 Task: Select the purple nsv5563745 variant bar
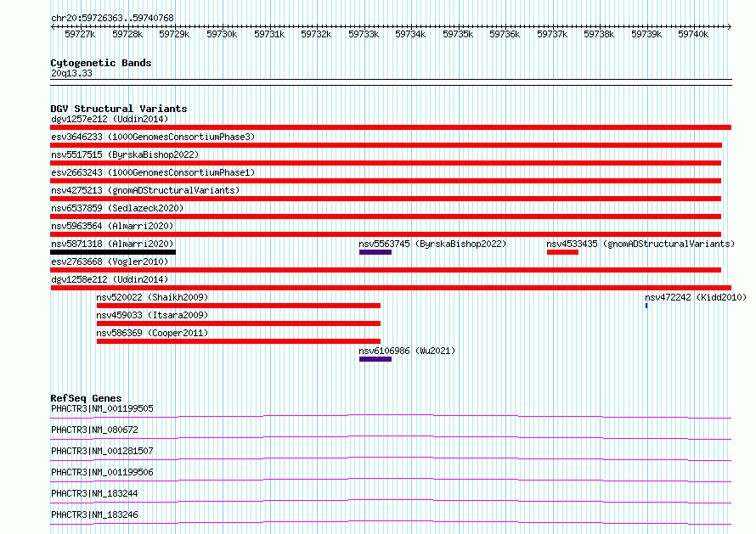tap(375, 252)
